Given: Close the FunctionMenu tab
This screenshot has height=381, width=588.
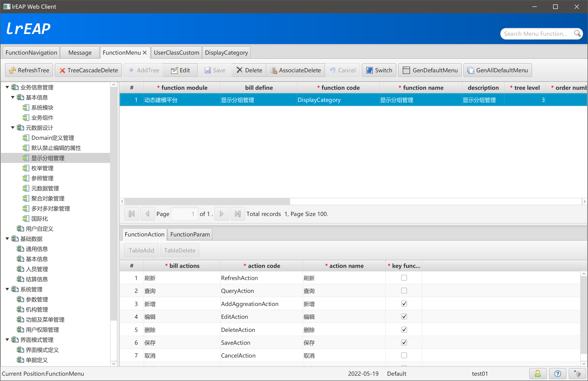Looking at the screenshot, I should pos(145,52).
